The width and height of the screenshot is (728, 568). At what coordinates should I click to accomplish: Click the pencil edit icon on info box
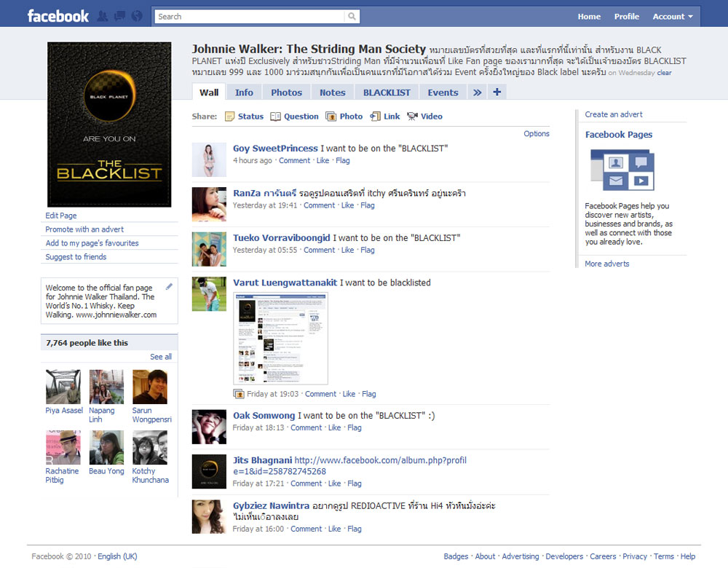170,287
